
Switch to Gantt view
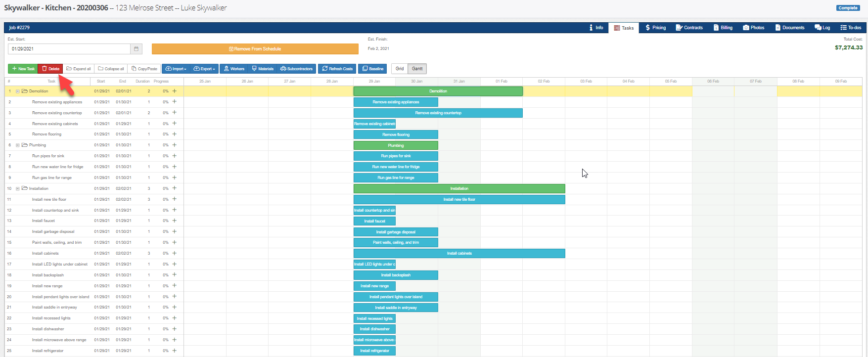point(417,69)
